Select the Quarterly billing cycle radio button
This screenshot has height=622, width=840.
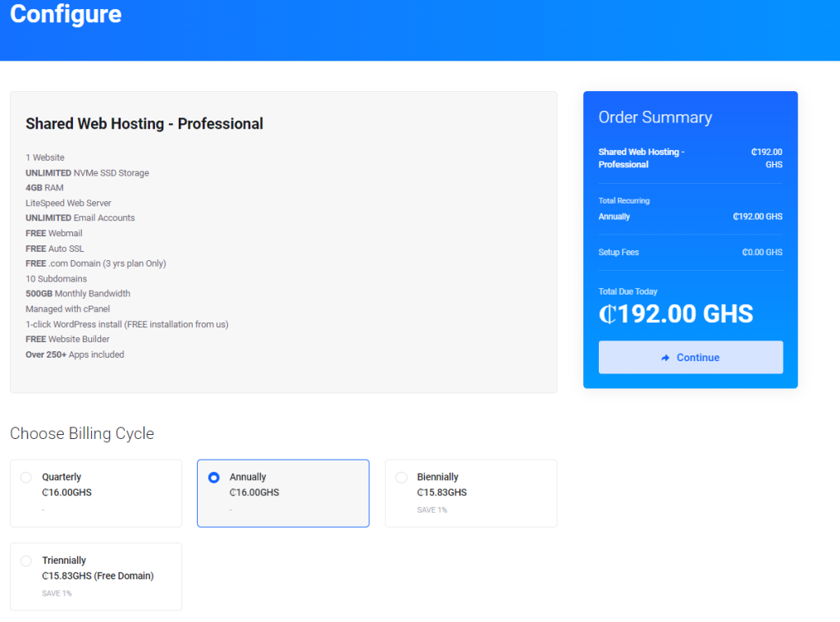coord(25,478)
